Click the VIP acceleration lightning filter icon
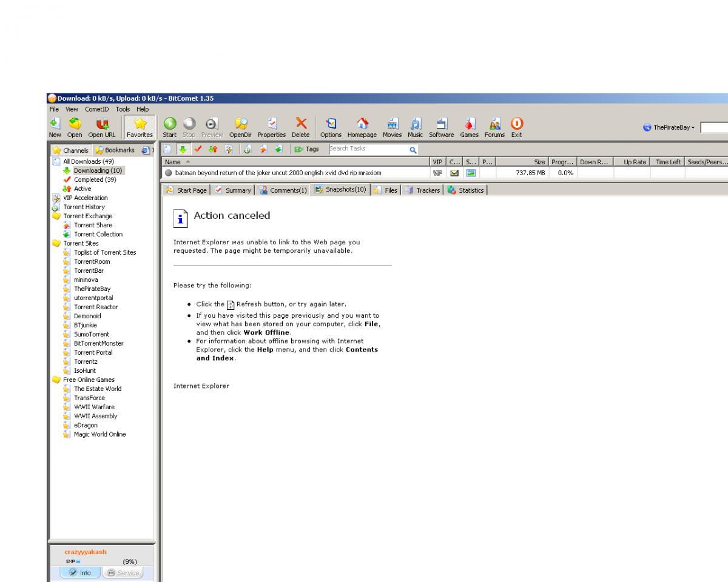Image resolution: width=728 pixels, height=582 pixels. (x=229, y=149)
